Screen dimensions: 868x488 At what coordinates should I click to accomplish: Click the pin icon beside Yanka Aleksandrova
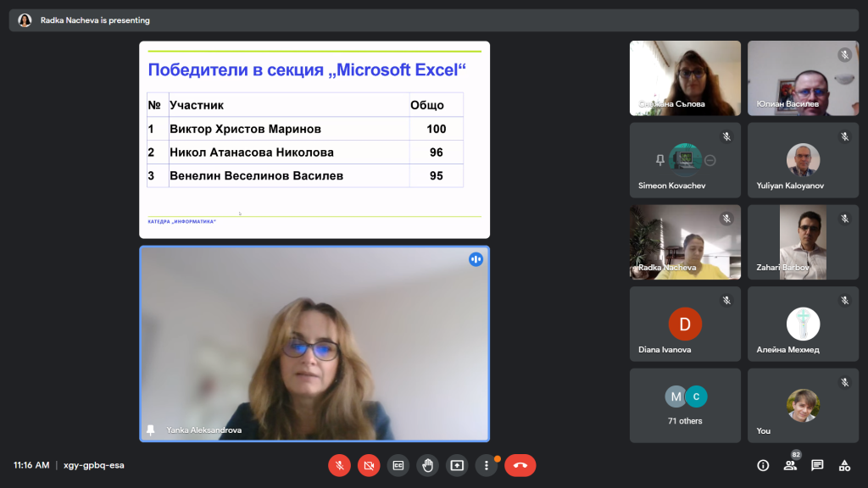[151, 430]
